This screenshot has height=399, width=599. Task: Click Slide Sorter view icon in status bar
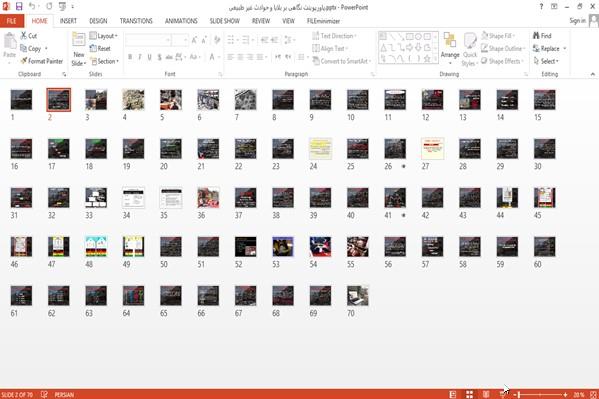coord(469,394)
